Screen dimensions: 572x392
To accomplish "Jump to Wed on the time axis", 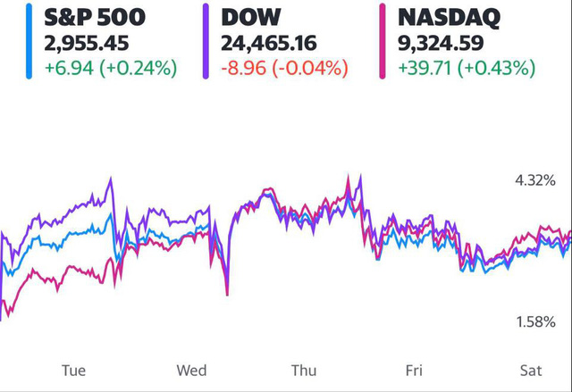I will 191,371.
